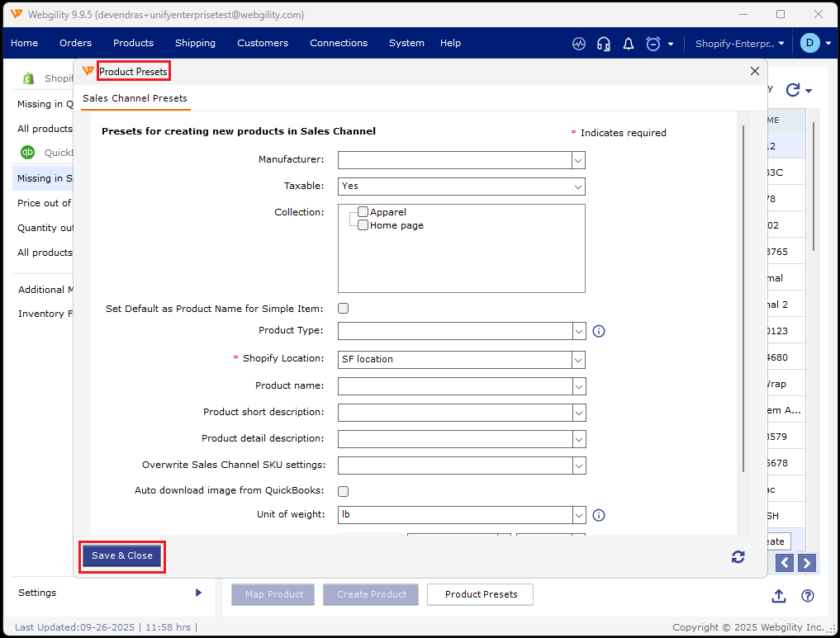Image resolution: width=840 pixels, height=638 pixels.
Task: Open the alarm clock scheduler icon
Action: [x=653, y=43]
